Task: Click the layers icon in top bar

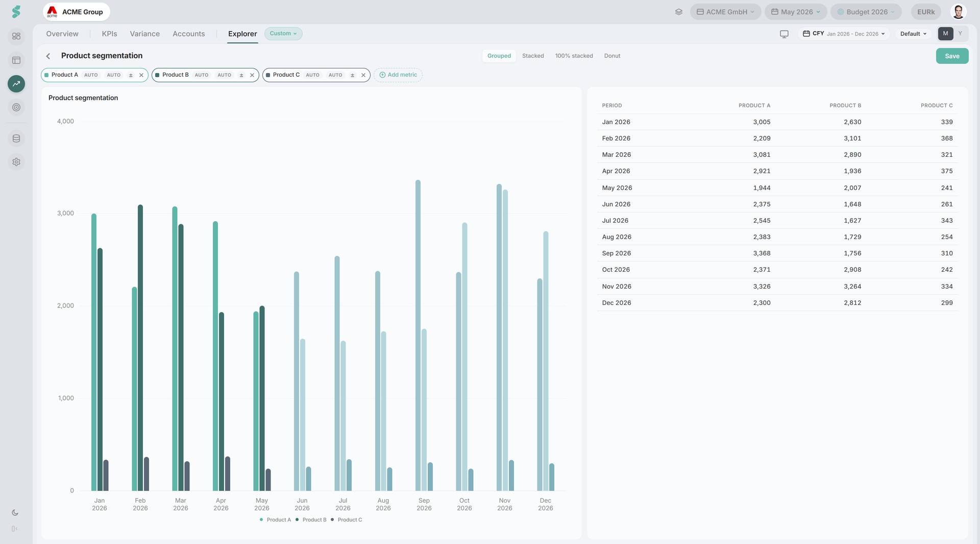Action: click(679, 12)
